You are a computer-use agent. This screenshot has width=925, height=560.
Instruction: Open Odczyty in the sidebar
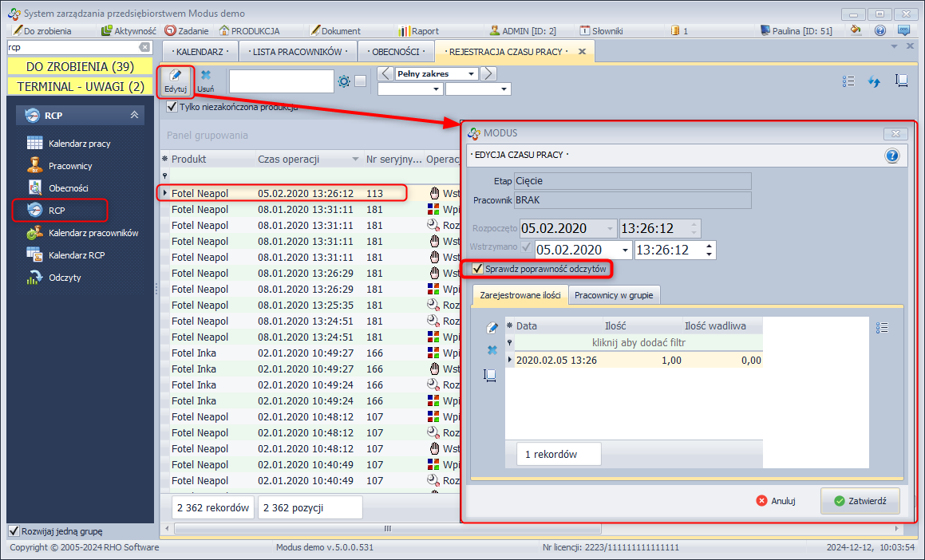point(65,278)
